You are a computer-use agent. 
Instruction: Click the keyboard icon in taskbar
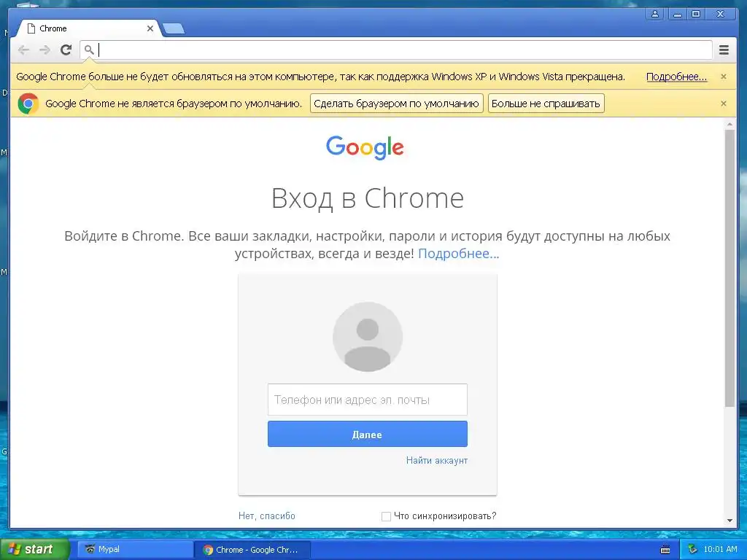pyautogui.click(x=665, y=550)
